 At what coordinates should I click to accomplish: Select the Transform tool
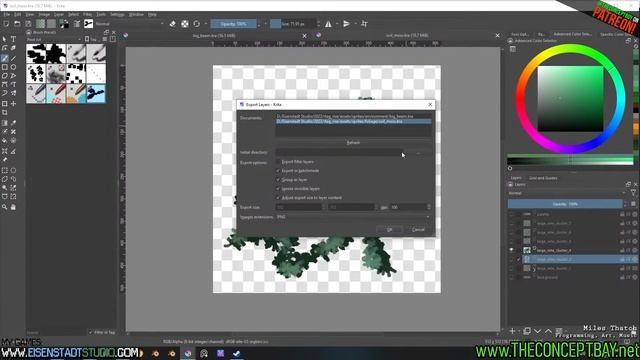coord(4,104)
